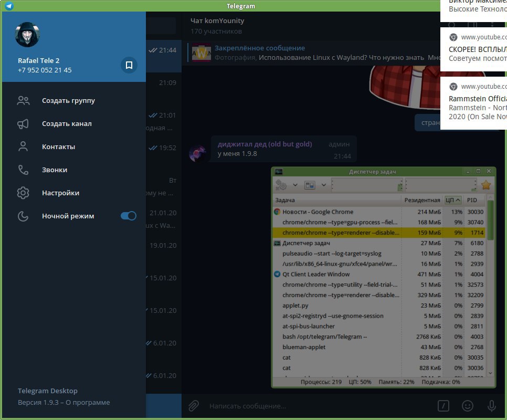507x420 pixels.
Task: Open Контакты menu item
Action: (x=74, y=147)
